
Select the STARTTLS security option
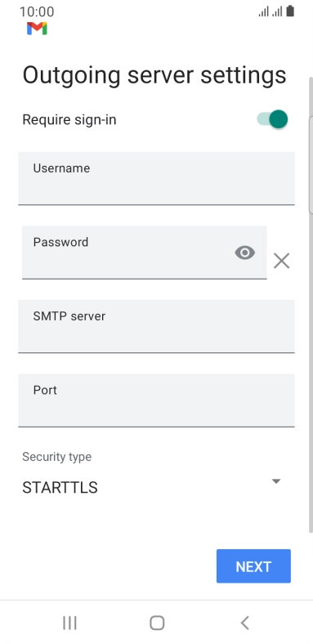click(x=60, y=488)
